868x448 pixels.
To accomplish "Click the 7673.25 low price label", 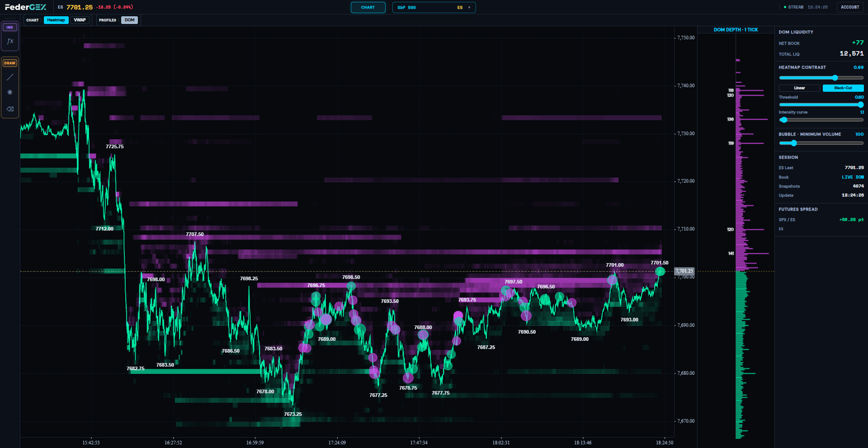I will pyautogui.click(x=293, y=414).
